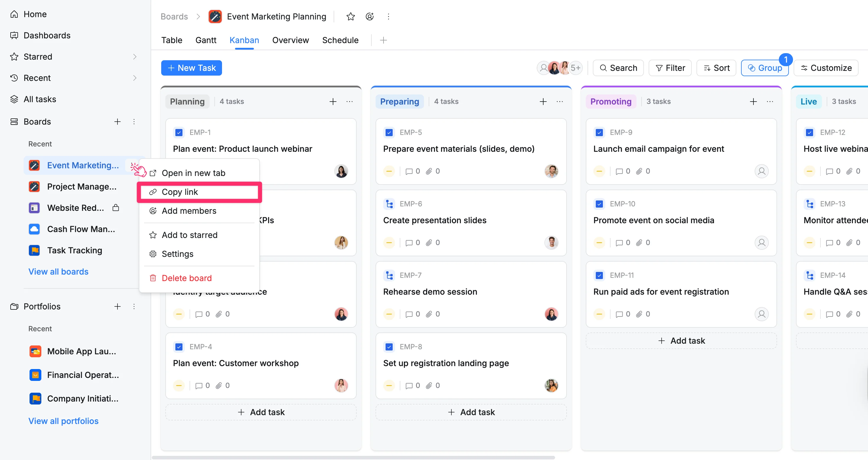Click the Search field button
This screenshot has height=460, width=868.
point(618,68)
